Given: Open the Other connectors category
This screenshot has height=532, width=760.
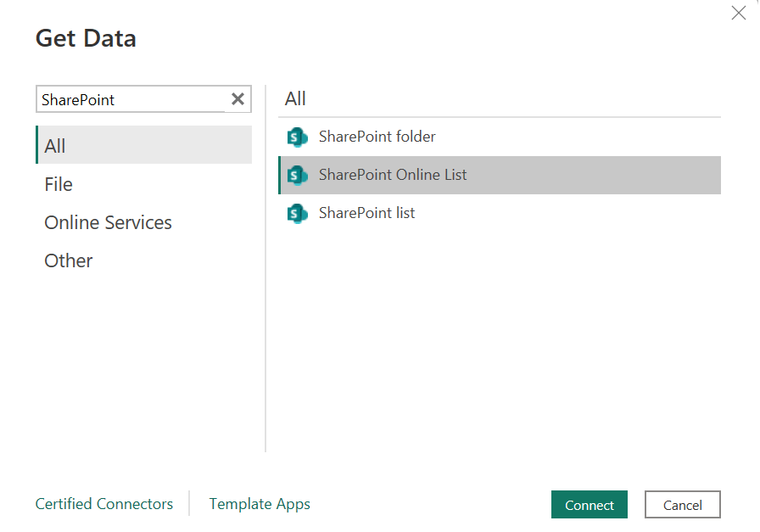Looking at the screenshot, I should click(68, 260).
